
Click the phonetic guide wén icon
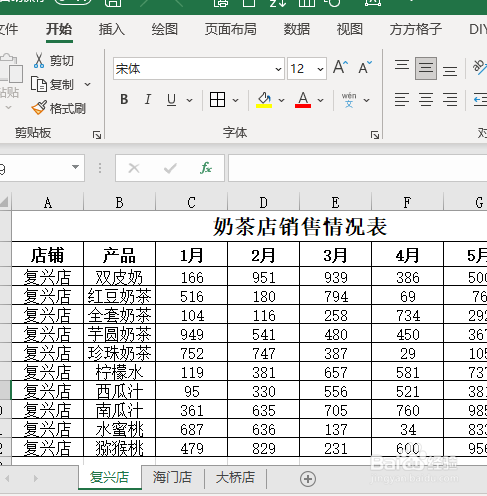(x=349, y=100)
